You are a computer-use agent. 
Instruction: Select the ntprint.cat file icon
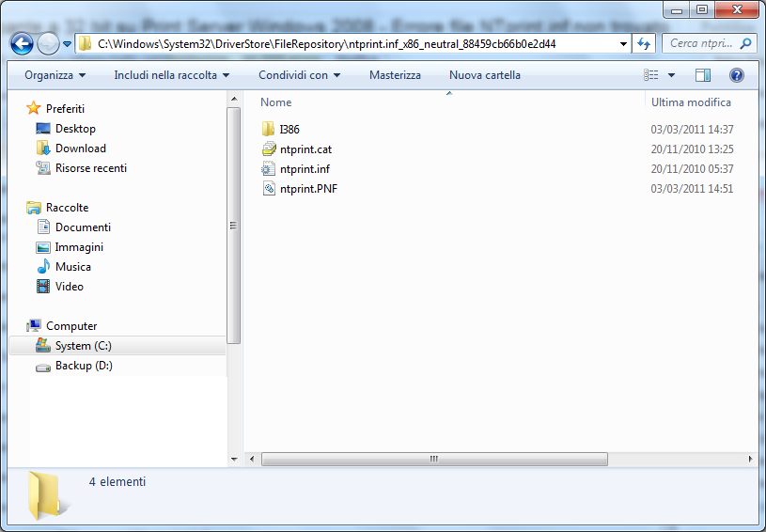269,149
